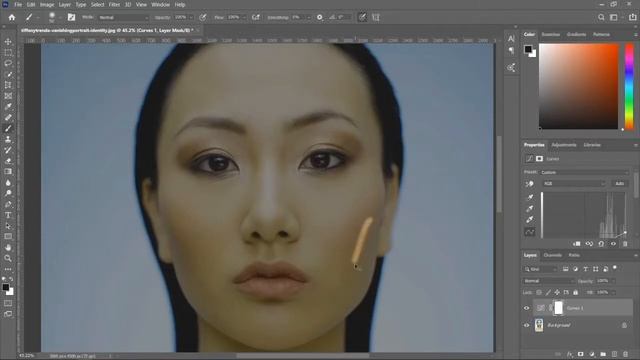The height and width of the screenshot is (360, 640).
Task: Open the Window menu
Action: pos(160,4)
